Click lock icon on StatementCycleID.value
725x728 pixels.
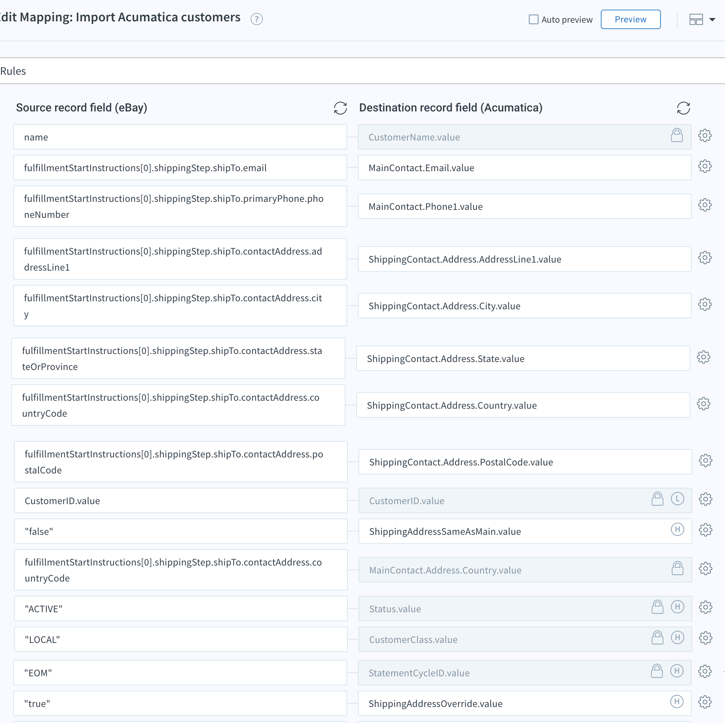coord(656,671)
